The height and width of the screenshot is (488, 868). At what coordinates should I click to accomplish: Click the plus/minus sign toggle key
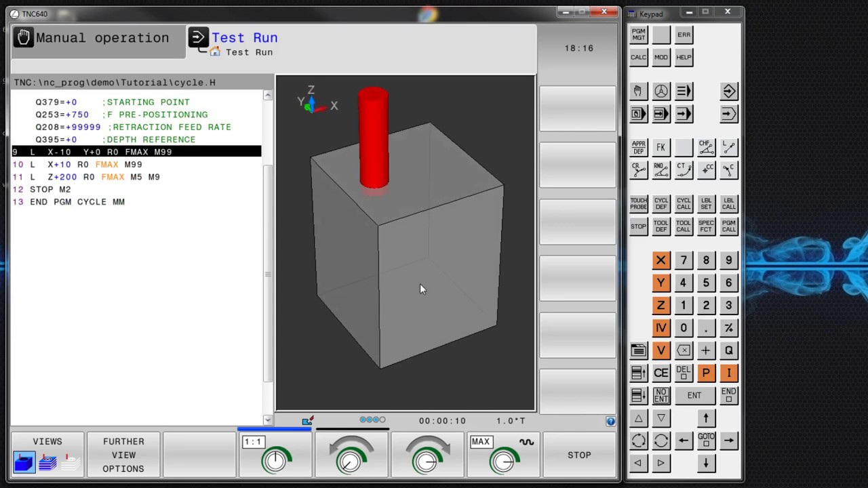click(x=729, y=328)
